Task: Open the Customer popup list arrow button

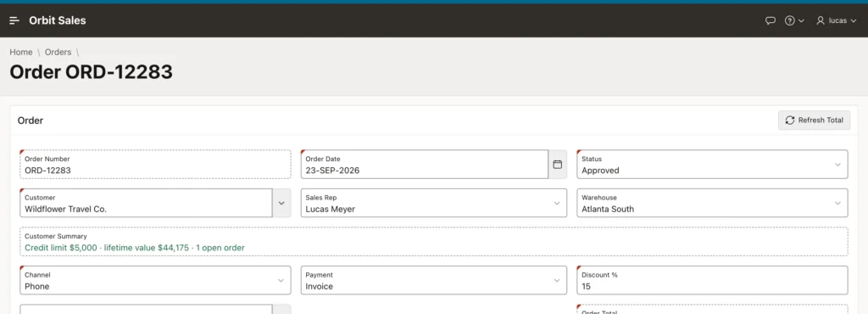Action: pyautogui.click(x=281, y=203)
